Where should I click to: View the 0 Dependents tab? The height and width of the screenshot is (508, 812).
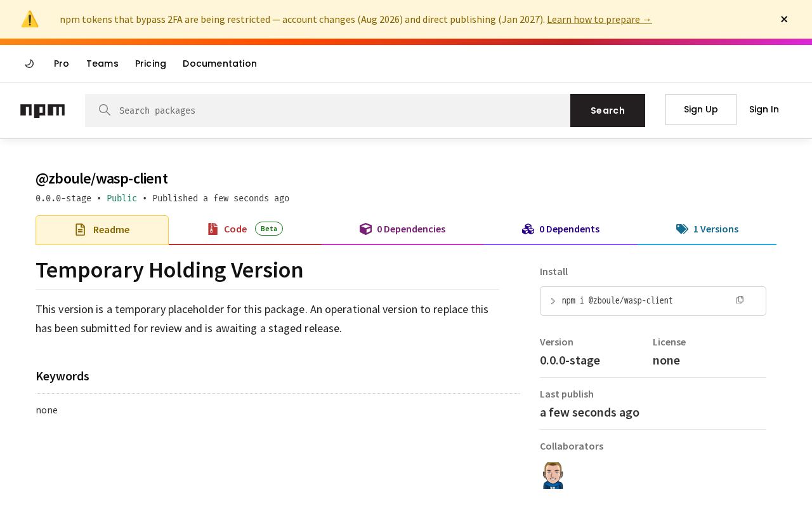561,229
